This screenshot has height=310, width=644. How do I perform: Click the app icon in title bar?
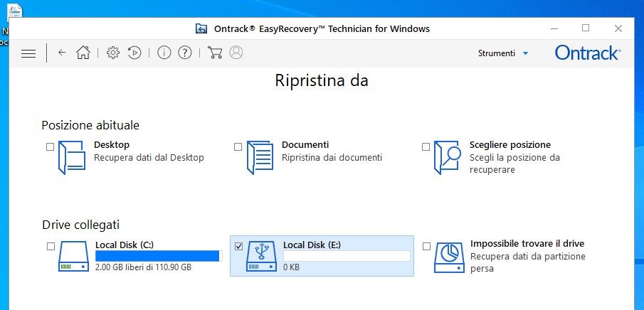(201, 28)
